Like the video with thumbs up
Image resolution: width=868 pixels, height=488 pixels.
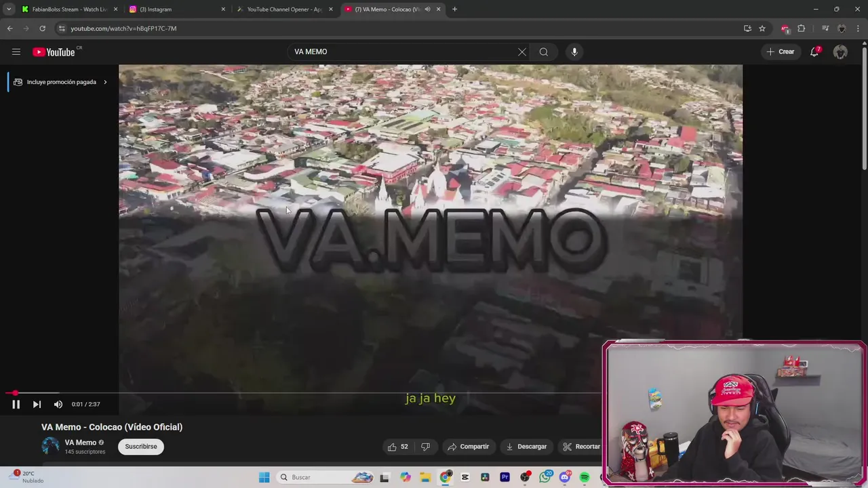(x=398, y=447)
